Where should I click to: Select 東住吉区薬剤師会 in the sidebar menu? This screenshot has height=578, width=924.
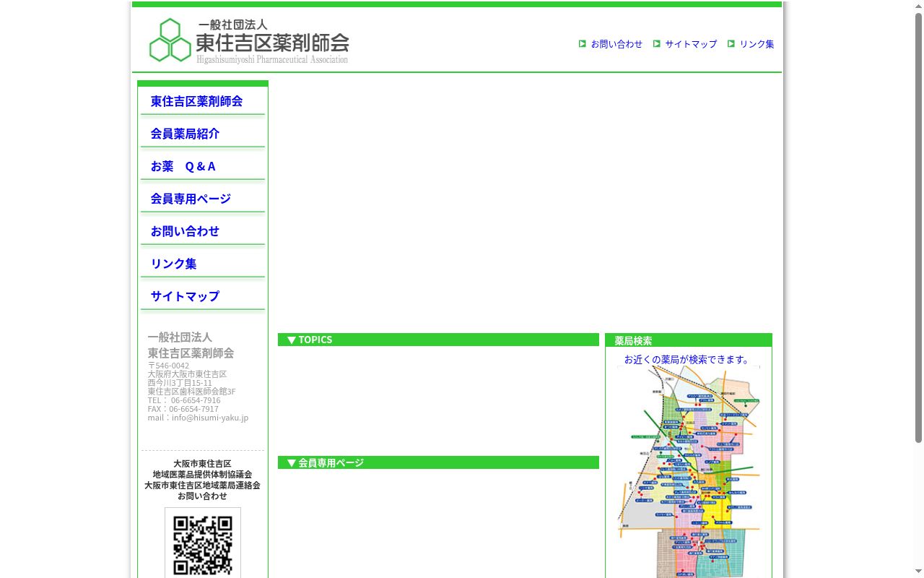(196, 101)
